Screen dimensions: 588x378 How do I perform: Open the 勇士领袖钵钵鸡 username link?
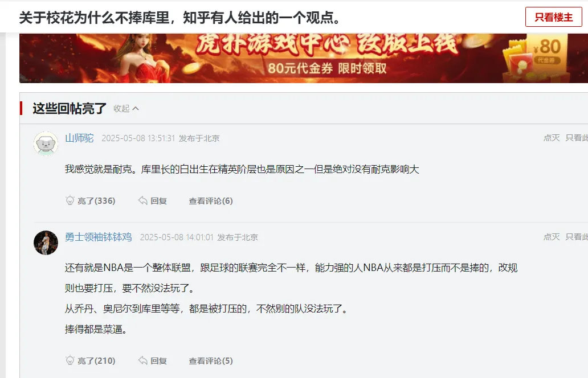coord(98,237)
